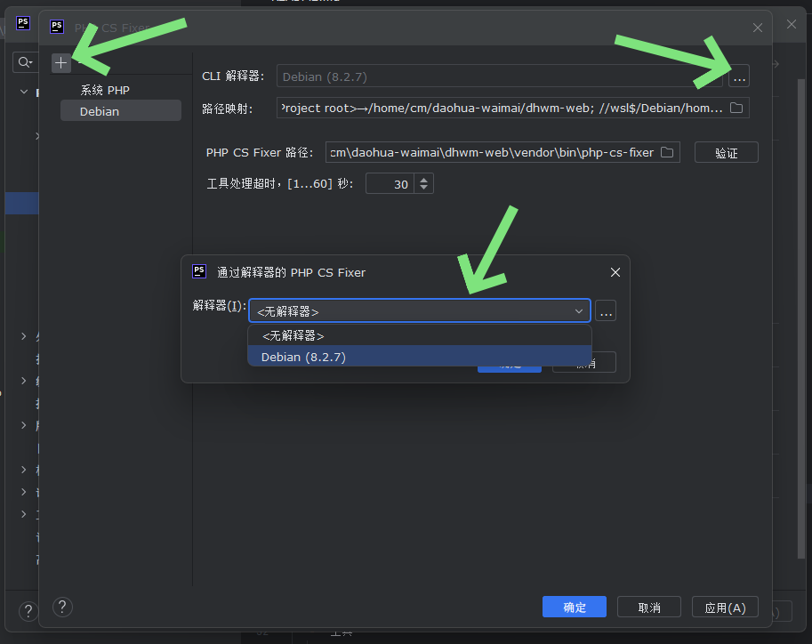Select Debian entry in configuration list
Viewport: 812px width, 644px height.
pyautogui.click(x=121, y=111)
